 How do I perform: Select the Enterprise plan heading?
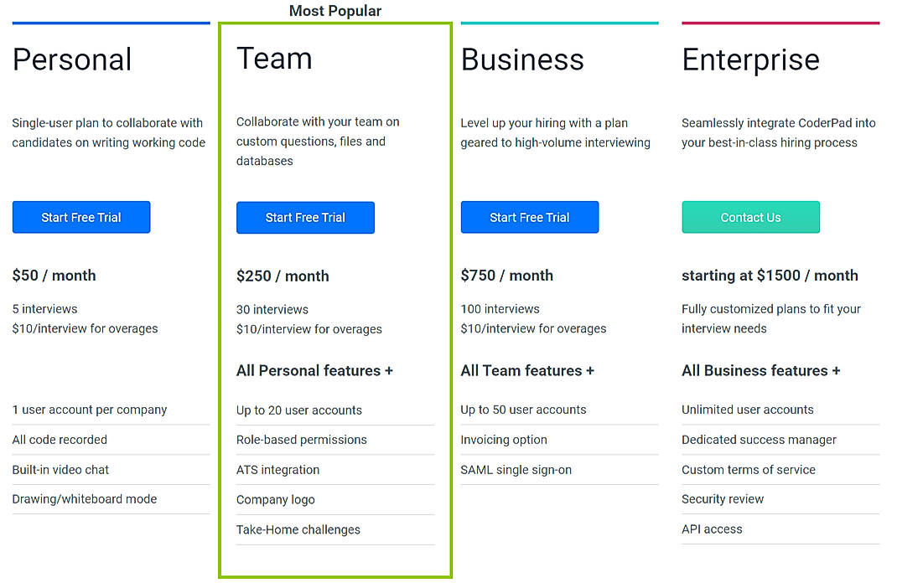coord(750,59)
